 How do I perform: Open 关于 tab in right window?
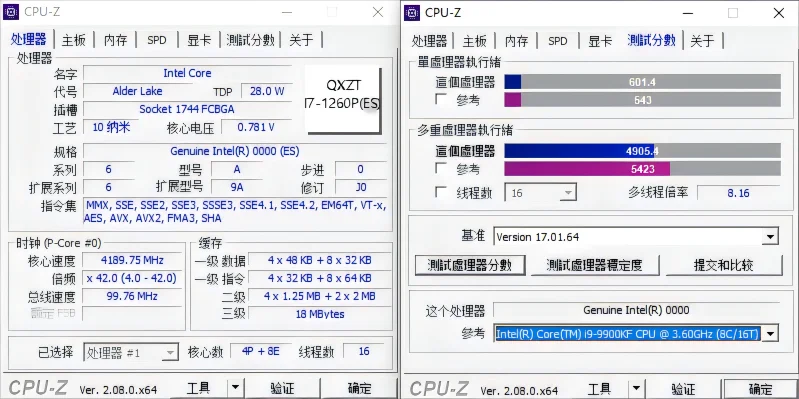pyautogui.click(x=702, y=41)
